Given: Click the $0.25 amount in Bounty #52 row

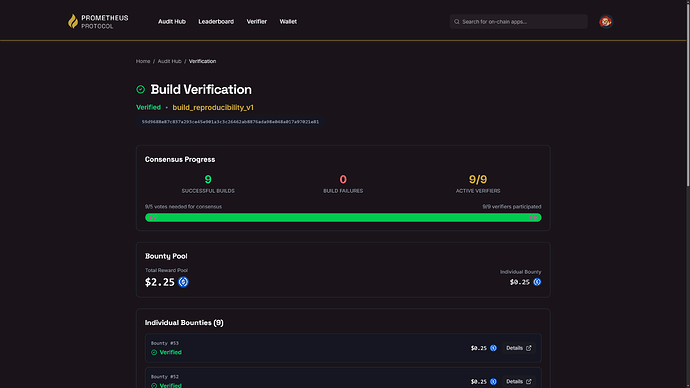Looking at the screenshot, I should click(x=479, y=381).
